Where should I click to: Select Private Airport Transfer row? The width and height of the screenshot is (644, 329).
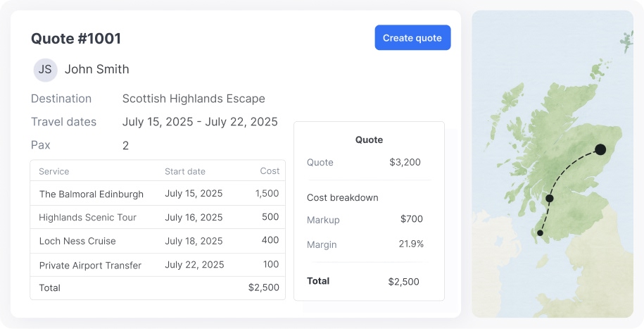click(x=158, y=265)
